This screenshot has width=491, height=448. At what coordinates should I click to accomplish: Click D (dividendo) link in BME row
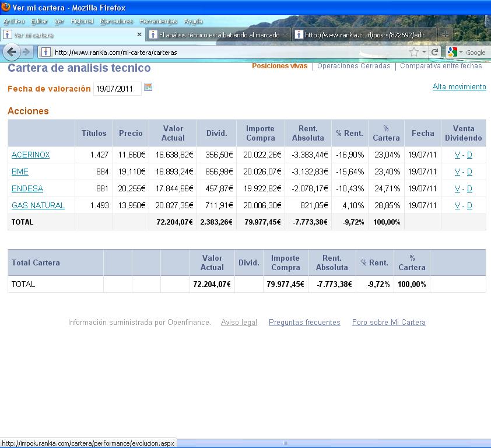coord(469,171)
